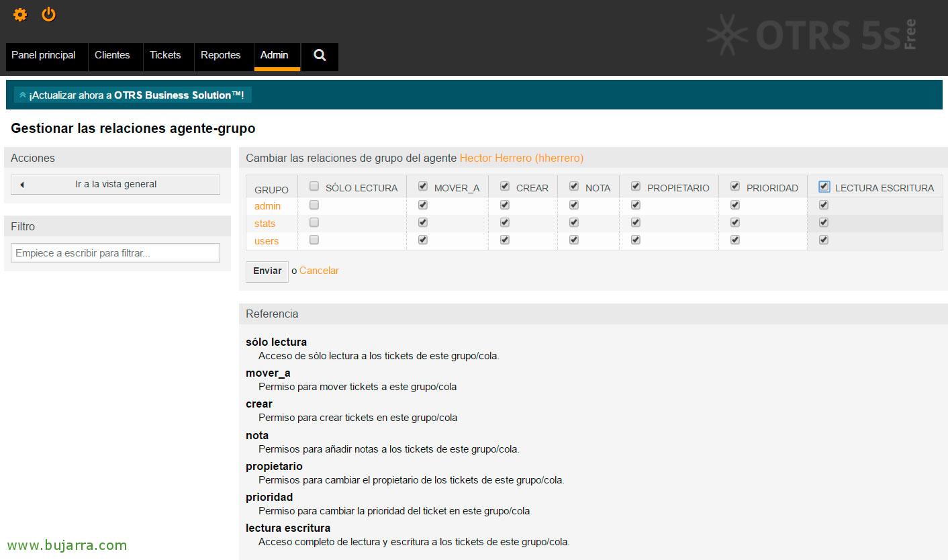Uncheck the LECTURA ESCRITURA header checkbox

point(824,187)
